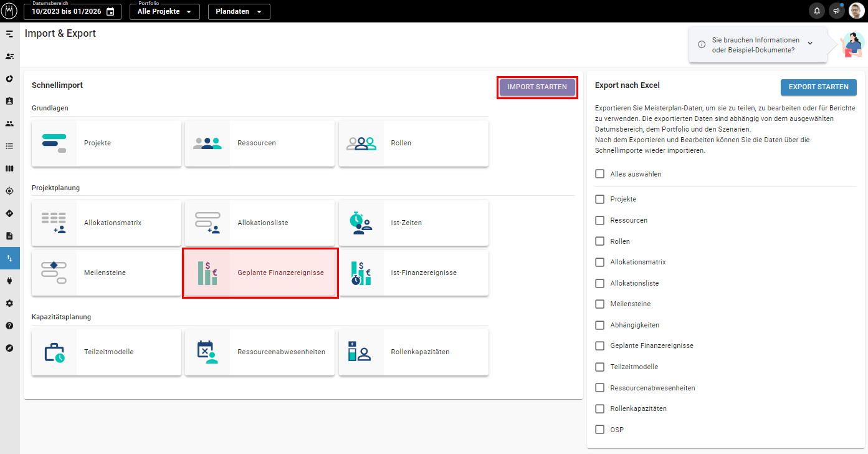Click the IMPORT STARTEN button
The height and width of the screenshot is (454, 868).
(537, 87)
